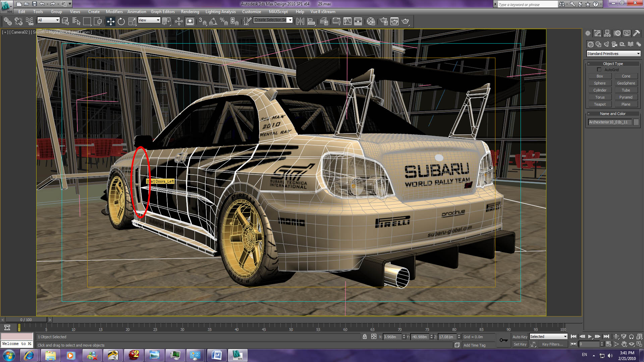The image size is (644, 362).
Task: Select the Shapes category icon
Action: 598,44
